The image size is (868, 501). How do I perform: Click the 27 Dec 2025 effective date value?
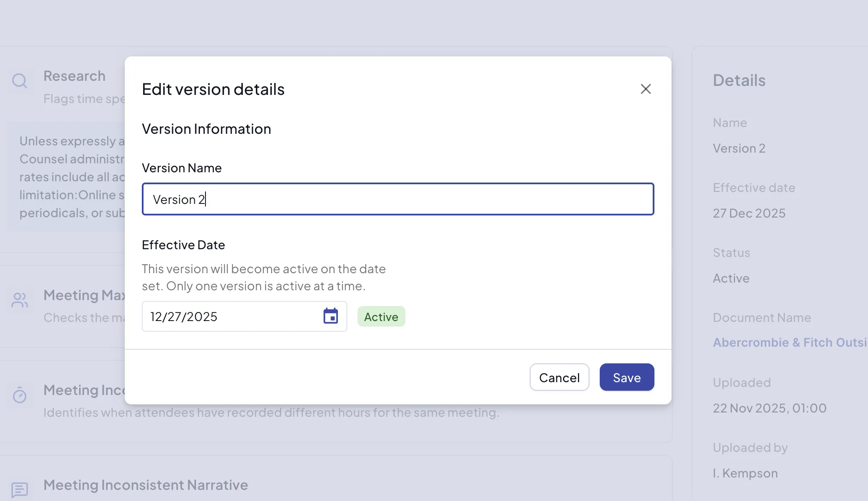749,213
